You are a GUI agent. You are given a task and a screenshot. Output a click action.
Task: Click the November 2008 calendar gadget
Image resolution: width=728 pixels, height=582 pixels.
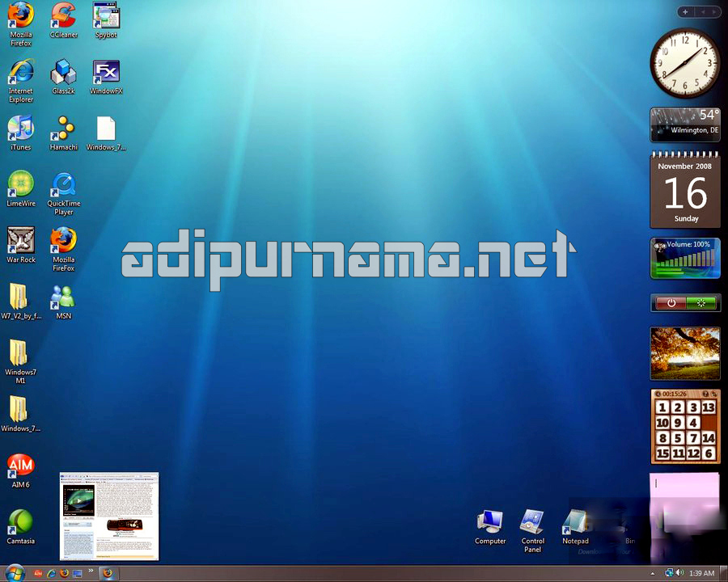pyautogui.click(x=685, y=190)
